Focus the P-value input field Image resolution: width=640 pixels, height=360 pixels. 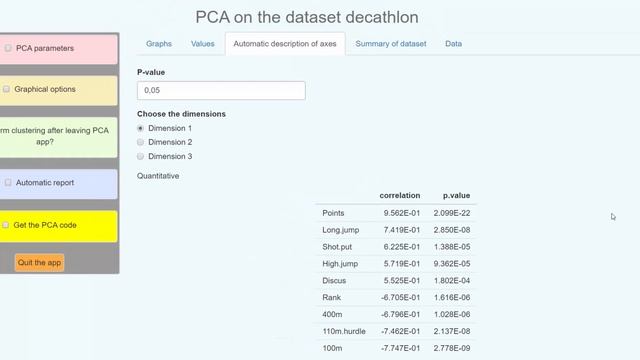(x=221, y=90)
